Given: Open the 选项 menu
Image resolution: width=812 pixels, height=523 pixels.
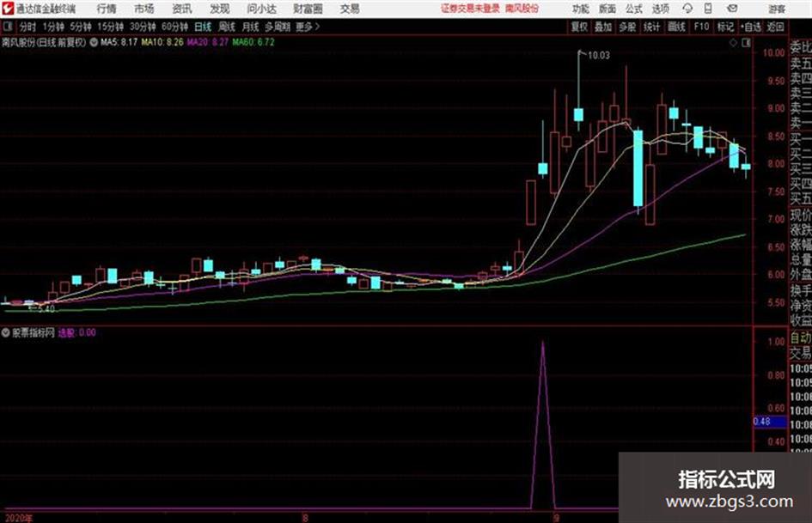Looking at the screenshot, I should tap(660, 9).
